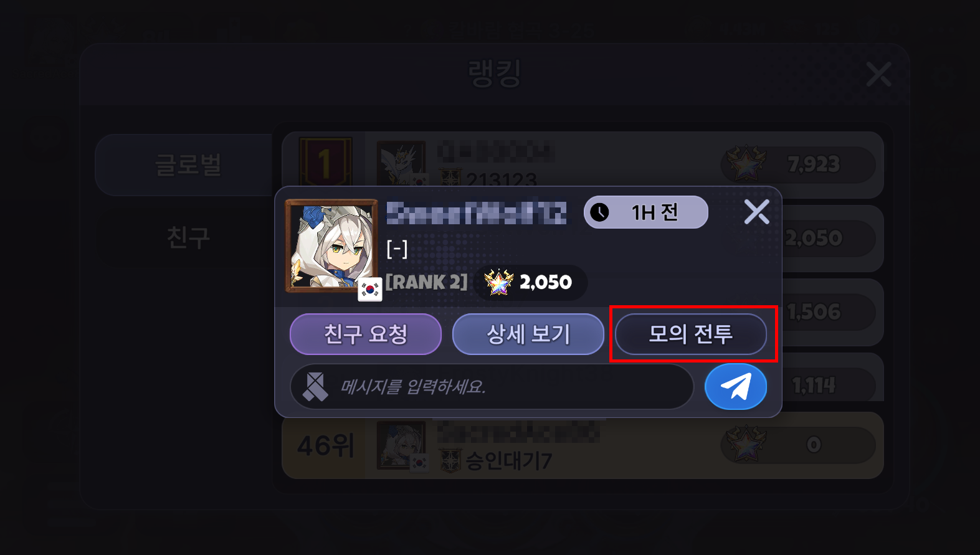
Task: Send a 친구 요청 friend request
Action: (x=366, y=334)
